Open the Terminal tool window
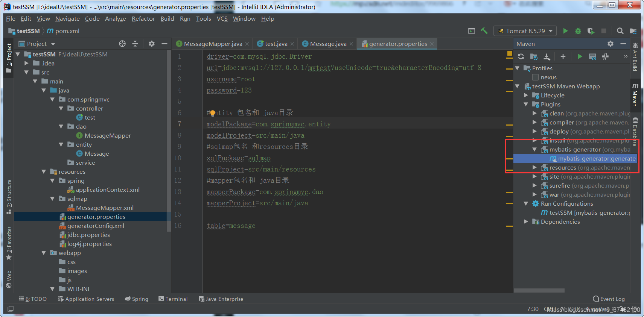The height and width of the screenshot is (317, 644). pos(173,299)
